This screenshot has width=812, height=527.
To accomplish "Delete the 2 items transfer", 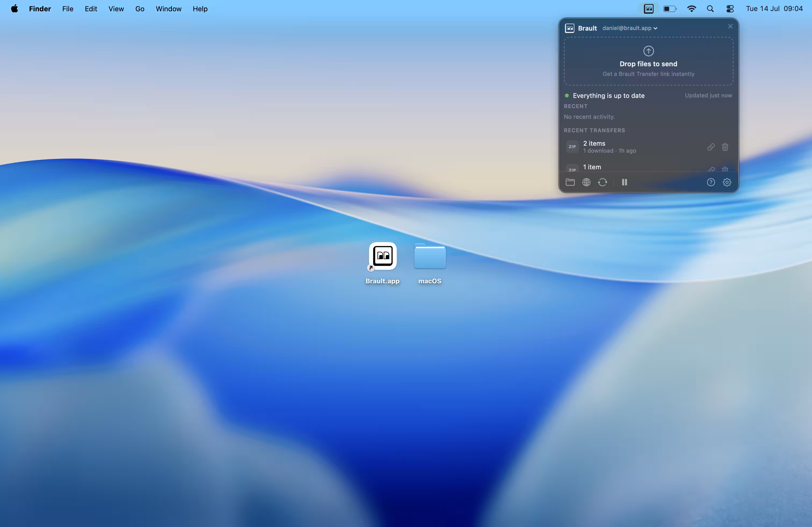I will 725,147.
